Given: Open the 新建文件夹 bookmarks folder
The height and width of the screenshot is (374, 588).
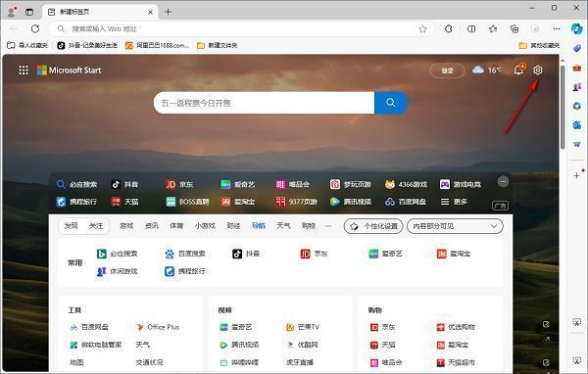Looking at the screenshot, I should 218,45.
